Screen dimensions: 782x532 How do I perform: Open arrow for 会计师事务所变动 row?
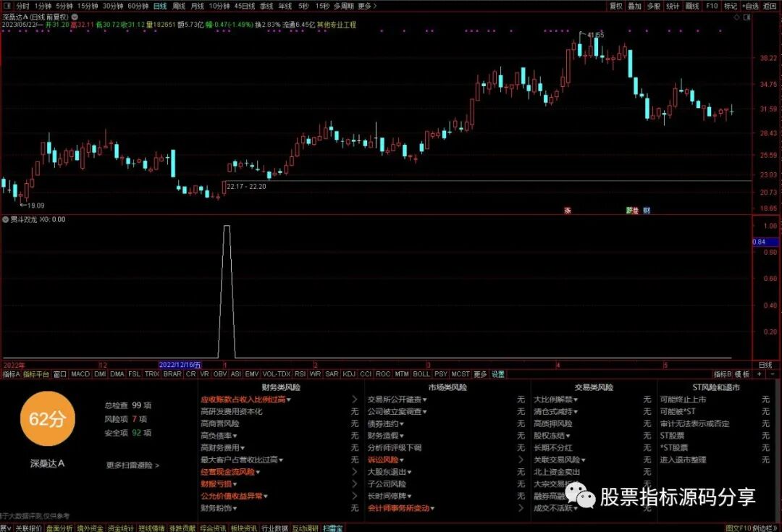coord(521,507)
